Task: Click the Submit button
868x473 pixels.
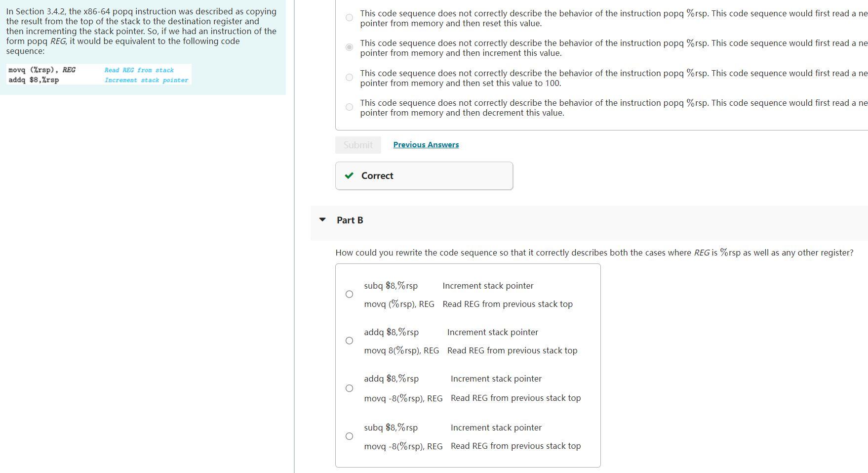Action: click(357, 144)
